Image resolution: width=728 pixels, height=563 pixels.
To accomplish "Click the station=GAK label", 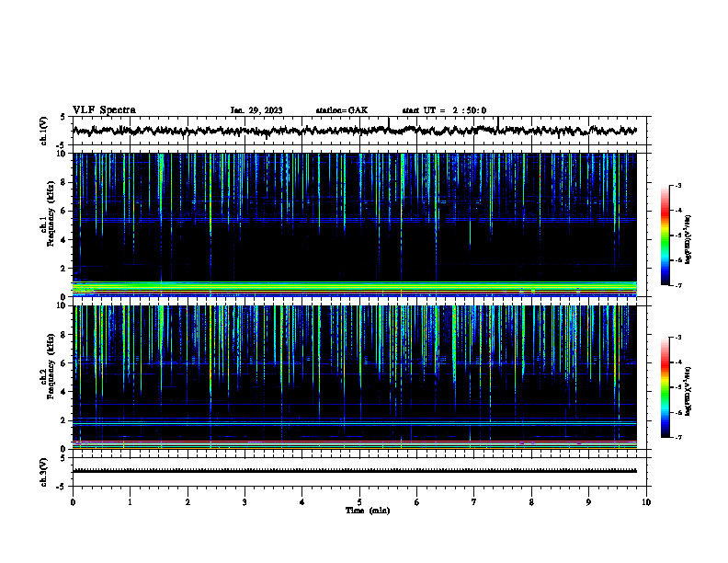I will click(342, 110).
